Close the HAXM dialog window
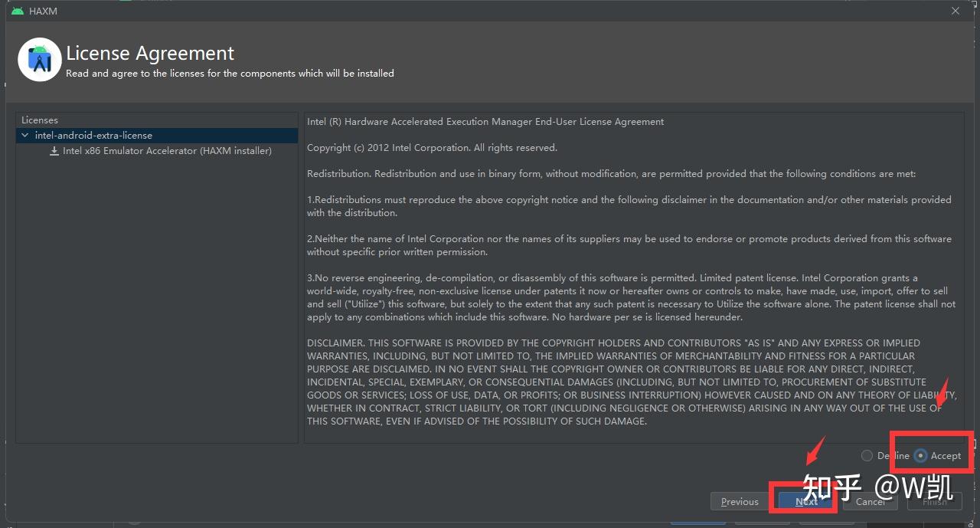The width and height of the screenshot is (980, 528). pos(955,11)
